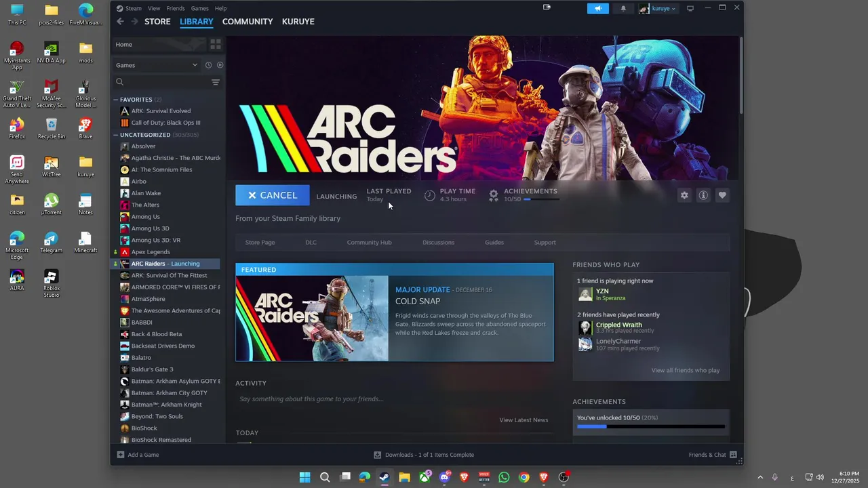Click the achievements 10/50 mini progress bar
The width and height of the screenshot is (868, 488).
point(541,199)
